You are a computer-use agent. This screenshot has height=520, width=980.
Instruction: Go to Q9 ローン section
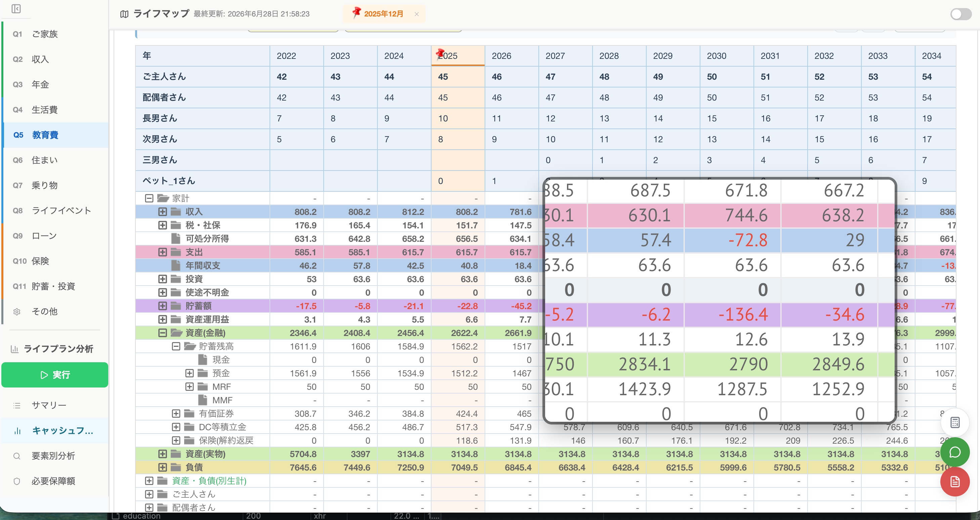55,236
